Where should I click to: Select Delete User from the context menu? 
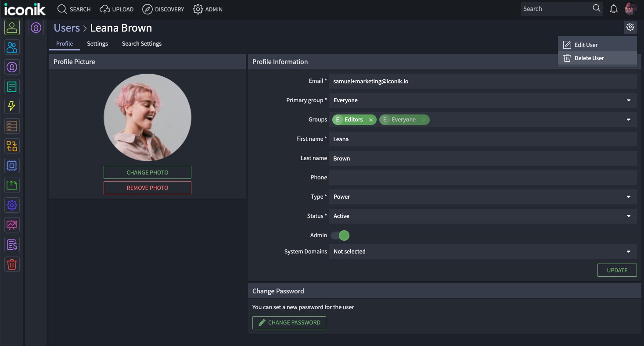pyautogui.click(x=589, y=57)
